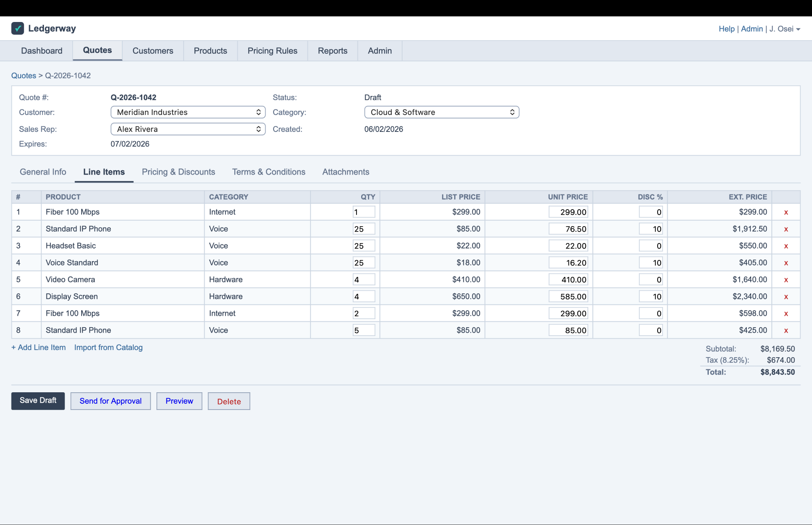Click the Ledgerway checkmark logo icon
Screen dimensions: 812x525
(17, 28)
